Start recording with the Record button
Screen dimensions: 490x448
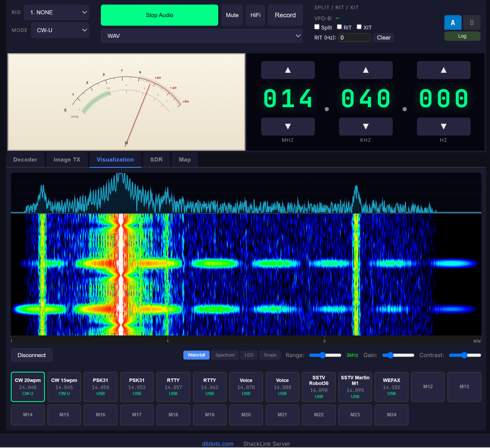coord(285,15)
